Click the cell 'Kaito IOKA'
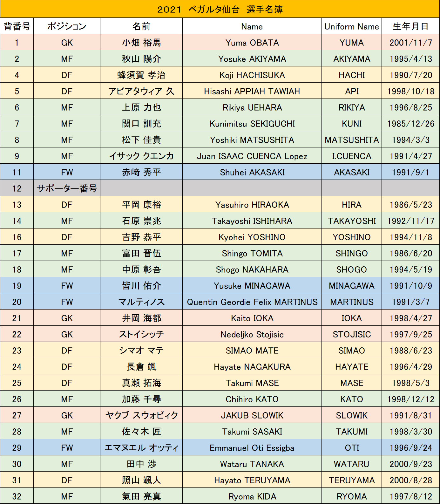Viewport: 440px width, 504px height. tap(252, 318)
